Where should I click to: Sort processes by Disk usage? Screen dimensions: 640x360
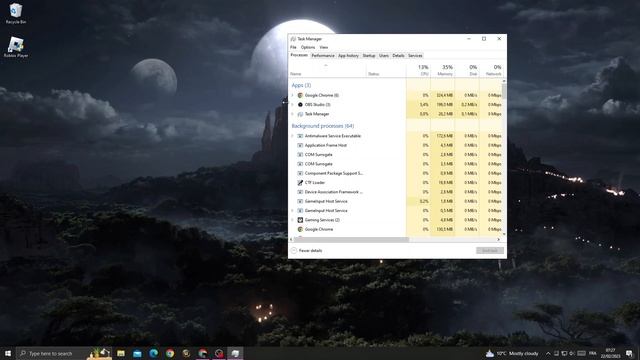click(x=467, y=70)
